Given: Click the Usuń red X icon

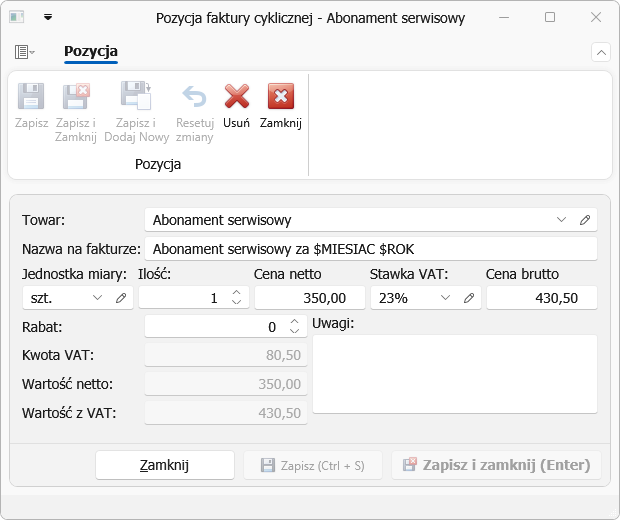Looking at the screenshot, I should (236, 96).
